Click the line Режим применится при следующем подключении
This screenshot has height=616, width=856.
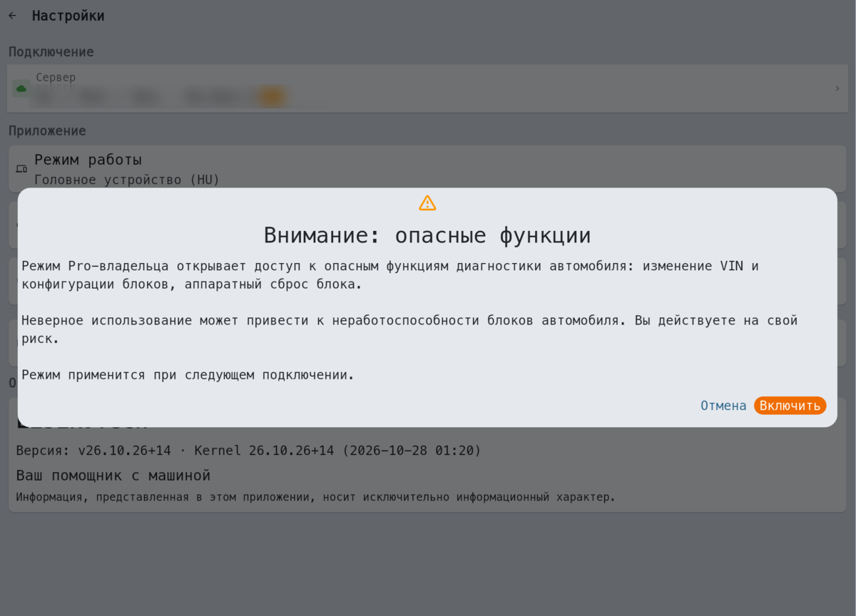point(188,375)
